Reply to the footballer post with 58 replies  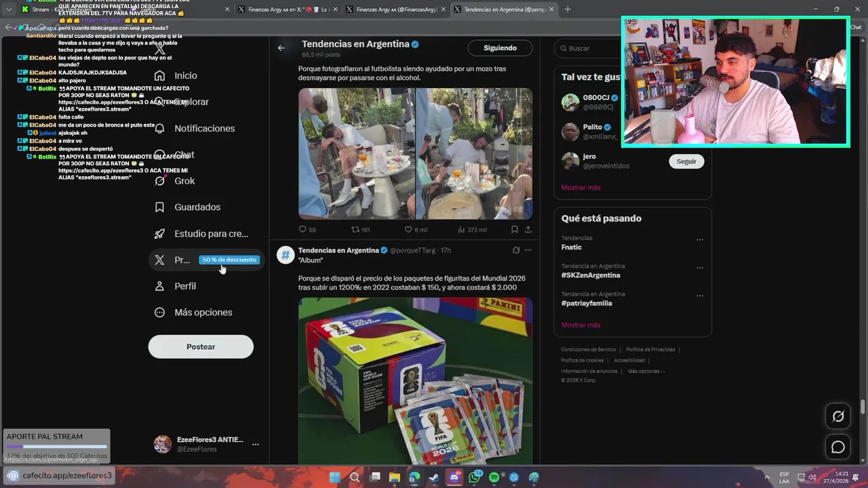click(x=307, y=230)
